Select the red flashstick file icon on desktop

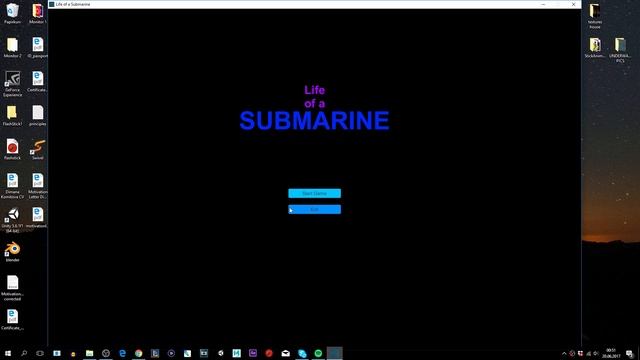12,149
